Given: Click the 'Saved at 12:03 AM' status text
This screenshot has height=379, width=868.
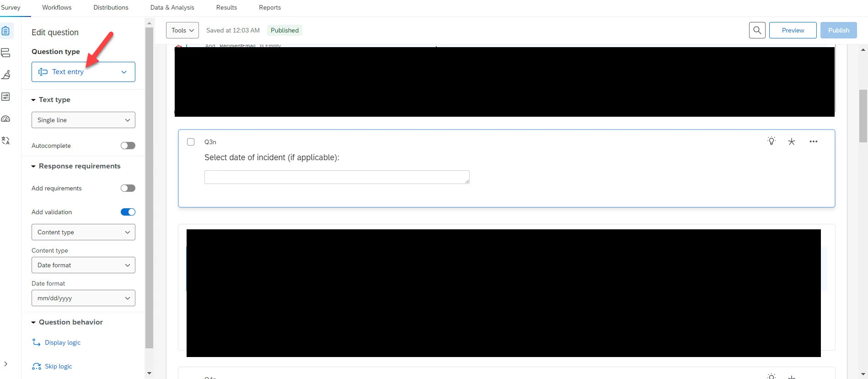Looking at the screenshot, I should (233, 30).
